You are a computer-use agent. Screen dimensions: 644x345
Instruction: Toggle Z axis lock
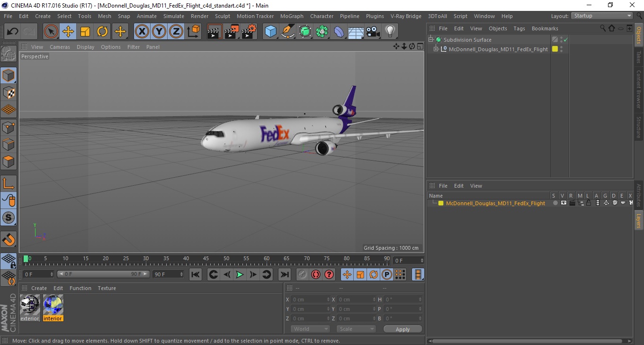point(176,32)
